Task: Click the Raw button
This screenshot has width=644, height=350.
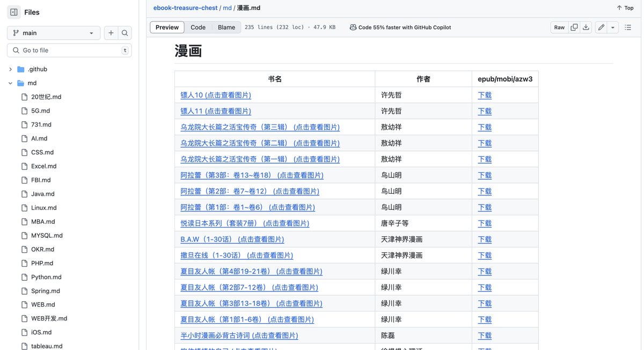Action: coord(559,27)
